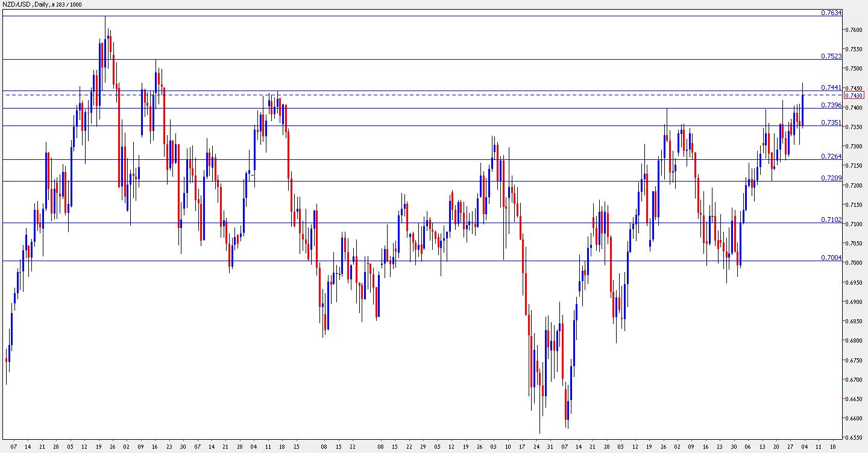Click the 0.7050 price axis tick

point(854,244)
